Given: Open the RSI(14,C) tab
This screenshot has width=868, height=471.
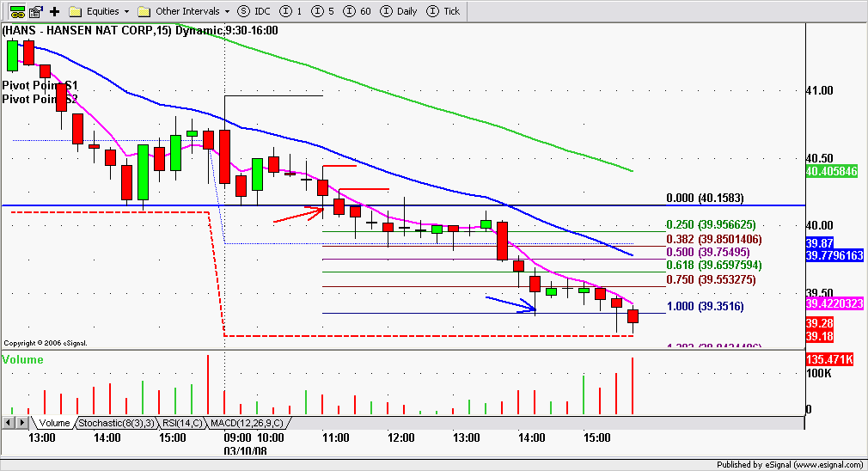Looking at the screenshot, I should pyautogui.click(x=183, y=423).
